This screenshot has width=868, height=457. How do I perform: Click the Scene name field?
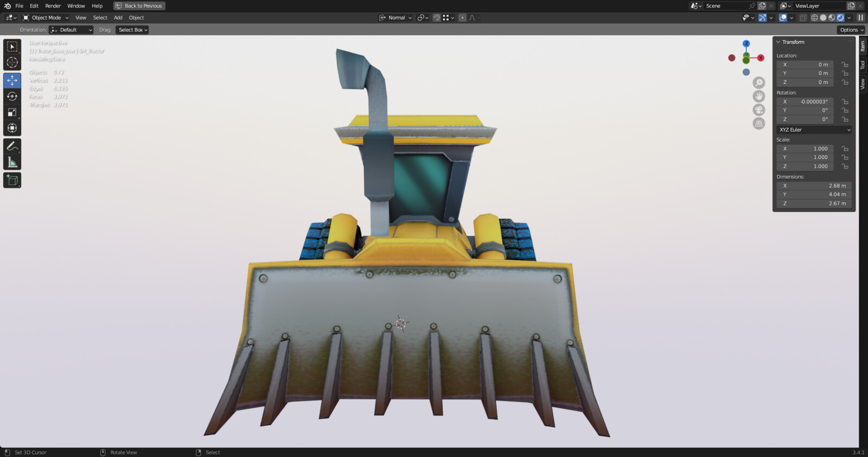(726, 6)
